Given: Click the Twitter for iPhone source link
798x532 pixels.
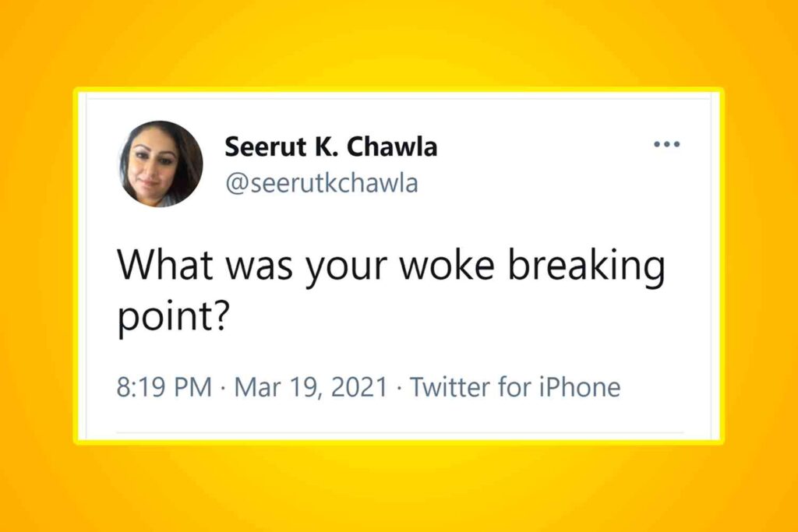Looking at the screenshot, I should point(515,387).
